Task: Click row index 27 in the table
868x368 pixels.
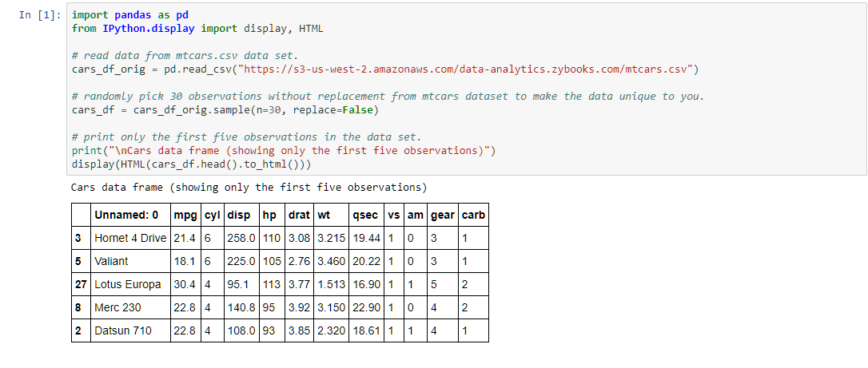Action: pyautogui.click(x=81, y=284)
